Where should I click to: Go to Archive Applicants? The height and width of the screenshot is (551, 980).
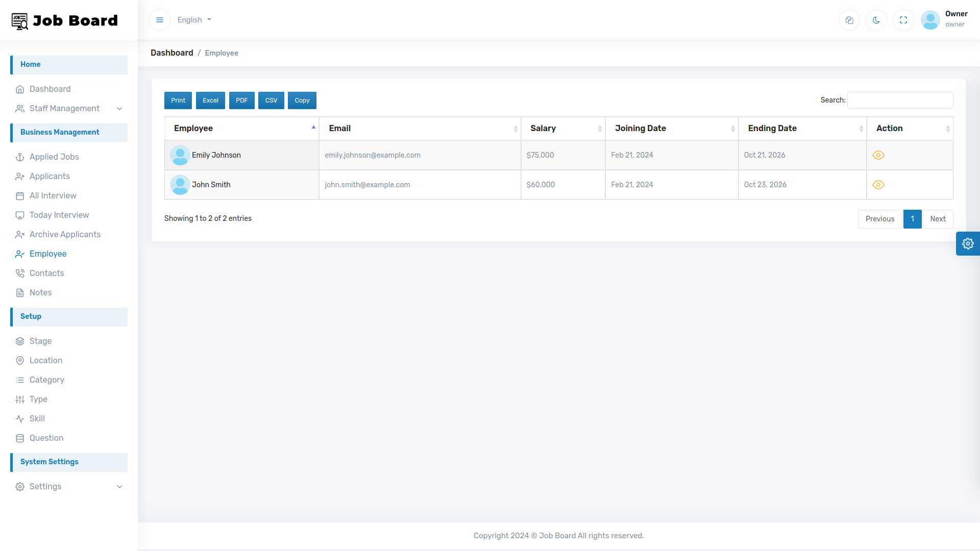(65, 234)
